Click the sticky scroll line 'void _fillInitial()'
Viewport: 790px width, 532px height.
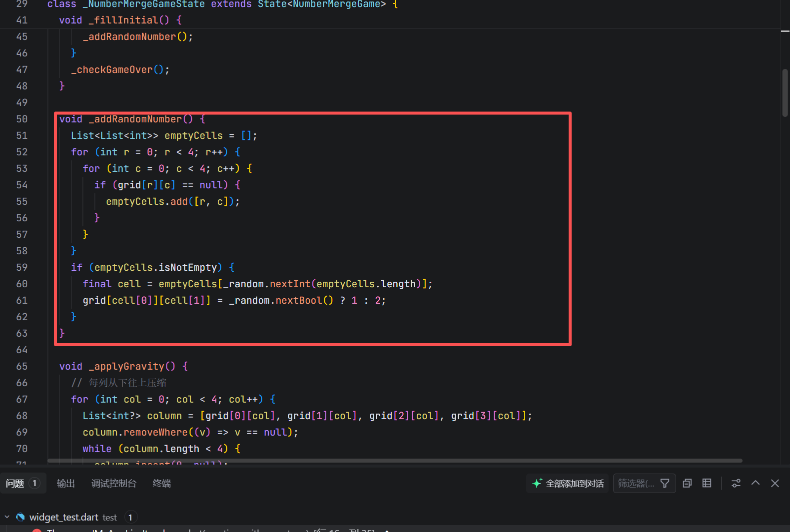coord(120,20)
